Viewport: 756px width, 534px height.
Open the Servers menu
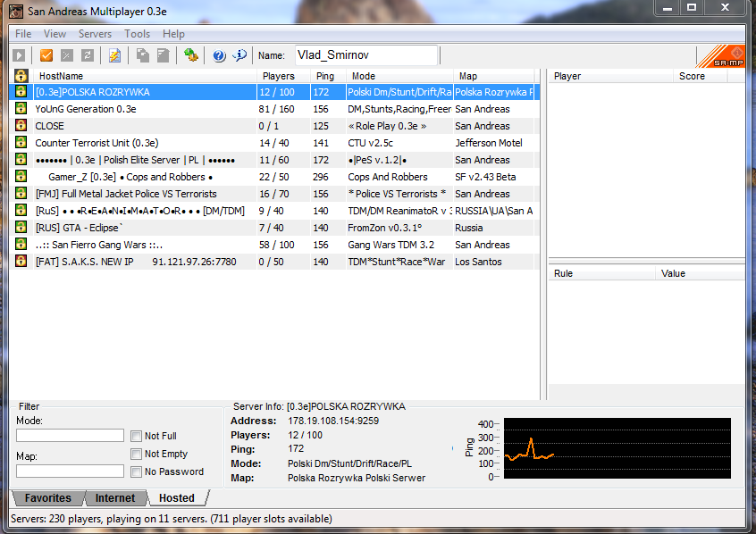pos(95,34)
